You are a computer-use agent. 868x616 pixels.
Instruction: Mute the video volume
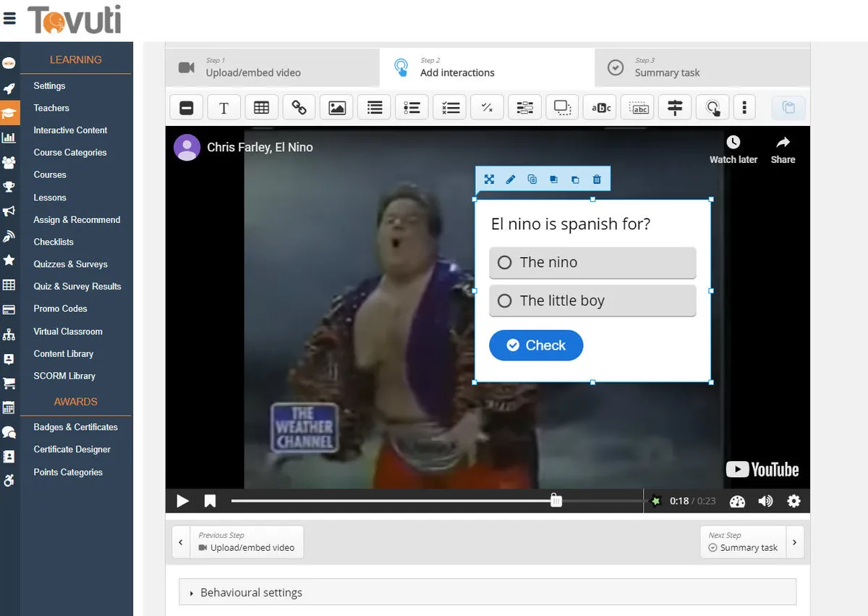coord(765,501)
